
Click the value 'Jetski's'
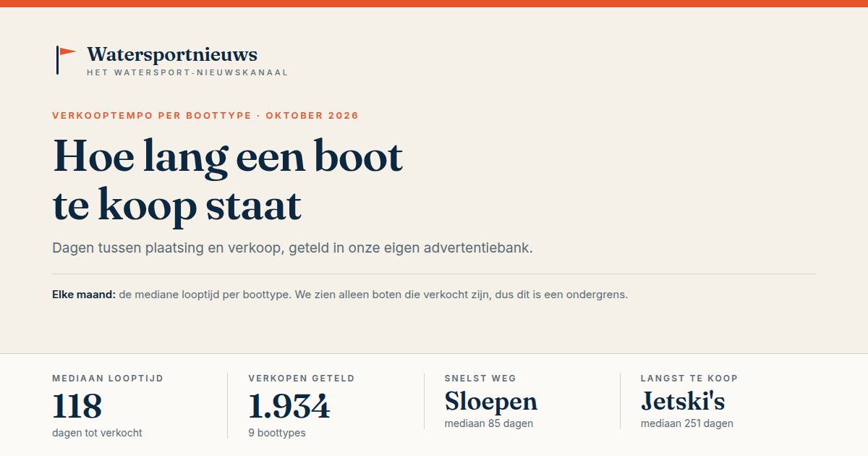pyautogui.click(x=683, y=401)
